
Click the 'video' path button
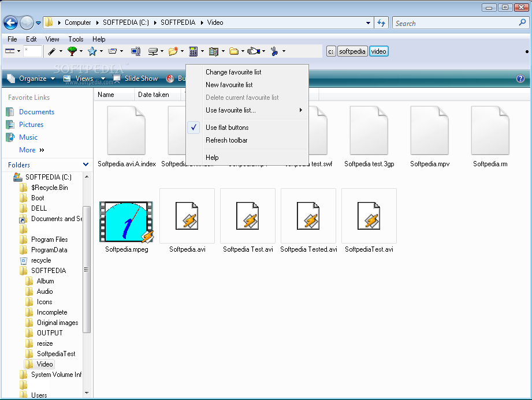pos(379,51)
